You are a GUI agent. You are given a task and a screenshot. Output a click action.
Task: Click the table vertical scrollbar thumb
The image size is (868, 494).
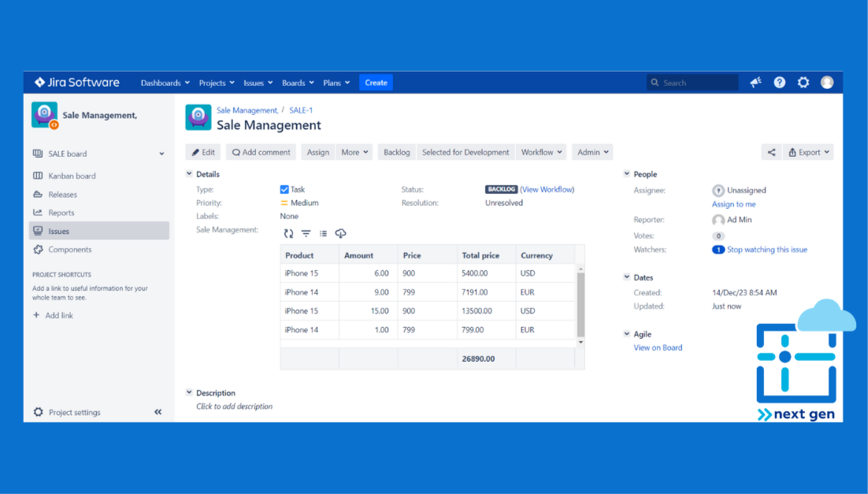581,305
